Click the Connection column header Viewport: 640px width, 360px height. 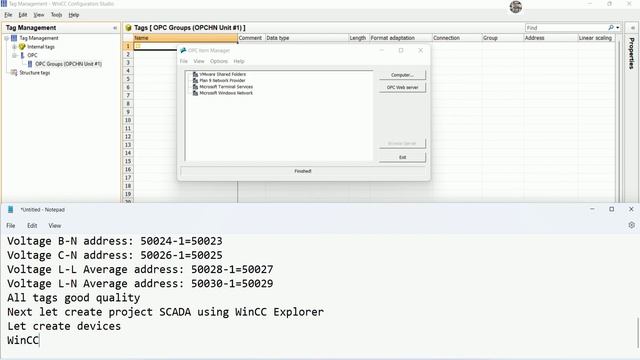coord(457,38)
